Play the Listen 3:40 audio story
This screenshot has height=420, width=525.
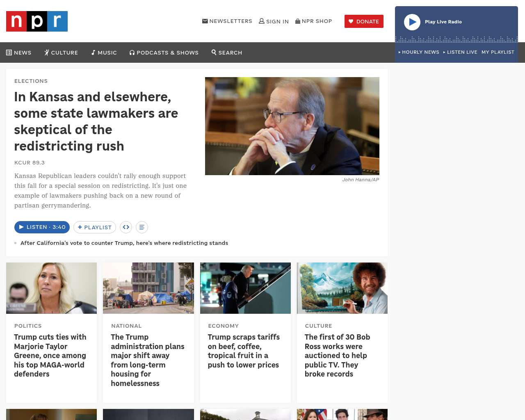pos(42,227)
